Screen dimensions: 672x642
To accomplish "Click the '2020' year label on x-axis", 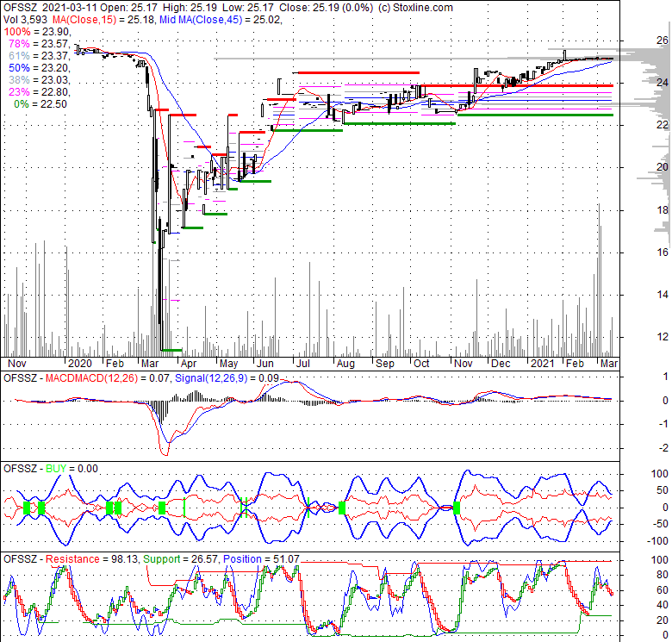I will pos(80,364).
